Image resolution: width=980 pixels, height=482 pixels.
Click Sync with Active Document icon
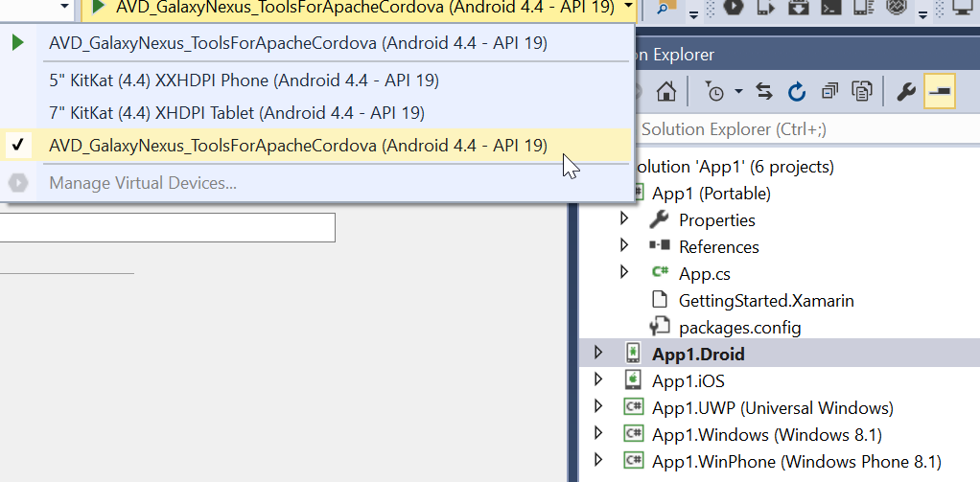pos(763,92)
